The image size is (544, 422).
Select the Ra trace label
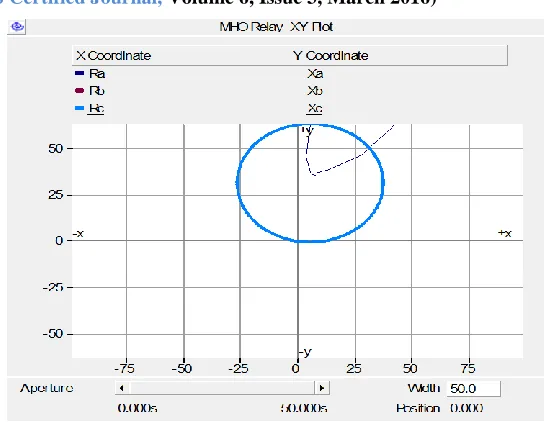click(x=97, y=74)
